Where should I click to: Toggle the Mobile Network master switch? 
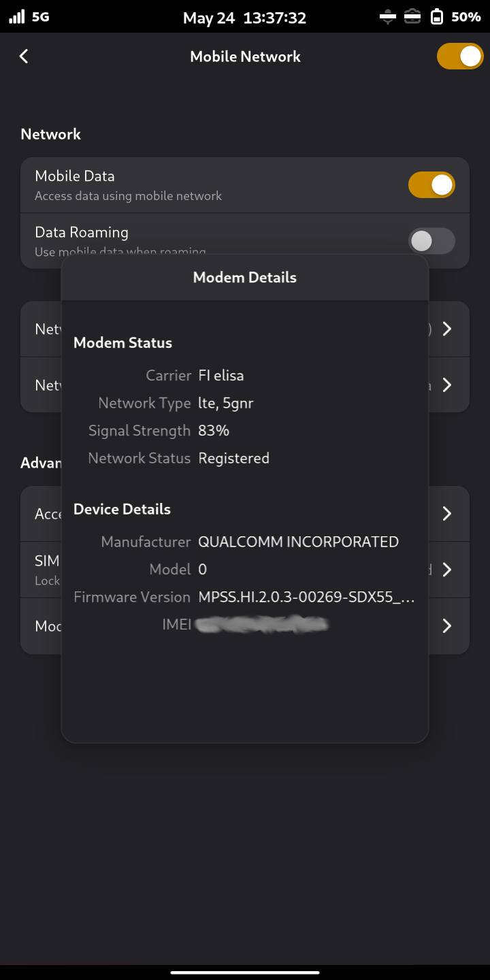coord(460,56)
